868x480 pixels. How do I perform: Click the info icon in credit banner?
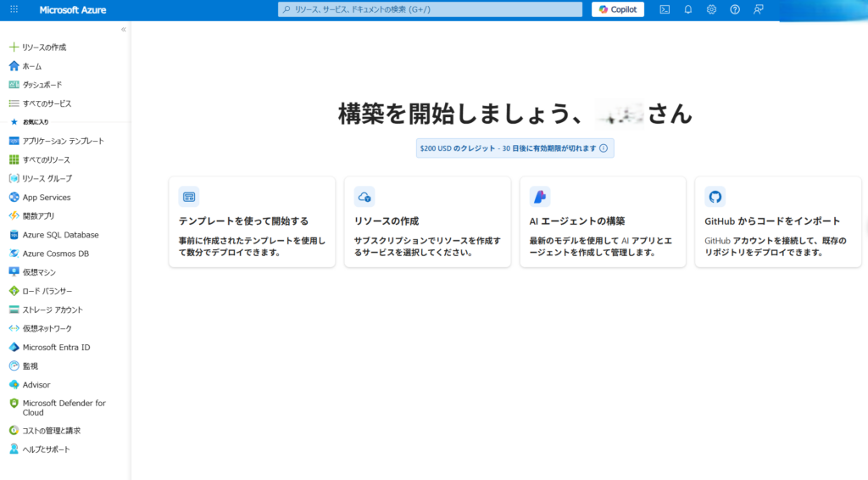pyautogui.click(x=604, y=148)
